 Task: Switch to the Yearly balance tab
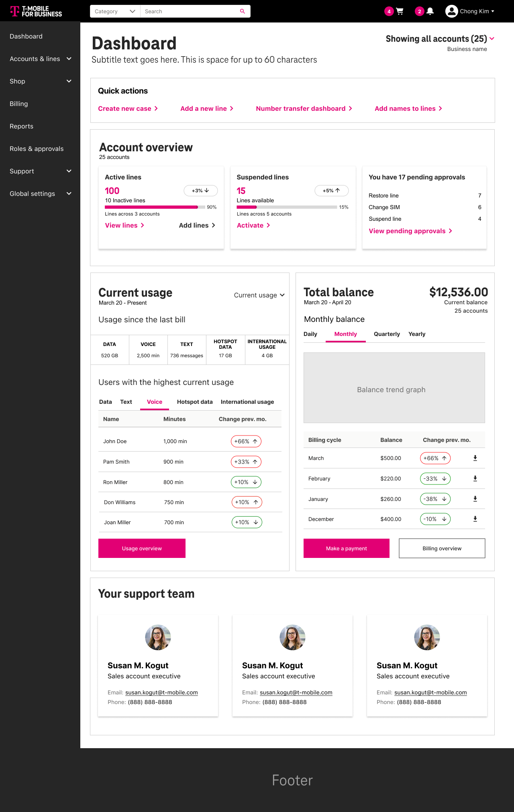[x=417, y=334]
